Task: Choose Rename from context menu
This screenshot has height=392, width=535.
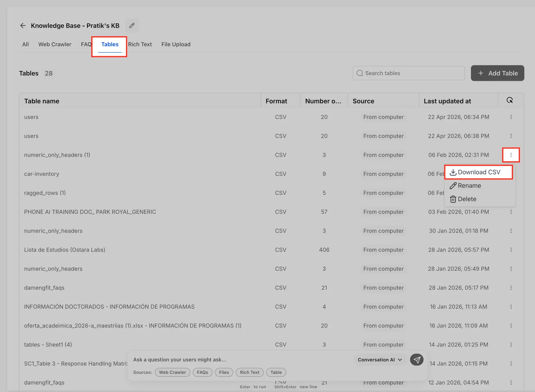Action: coord(465,186)
